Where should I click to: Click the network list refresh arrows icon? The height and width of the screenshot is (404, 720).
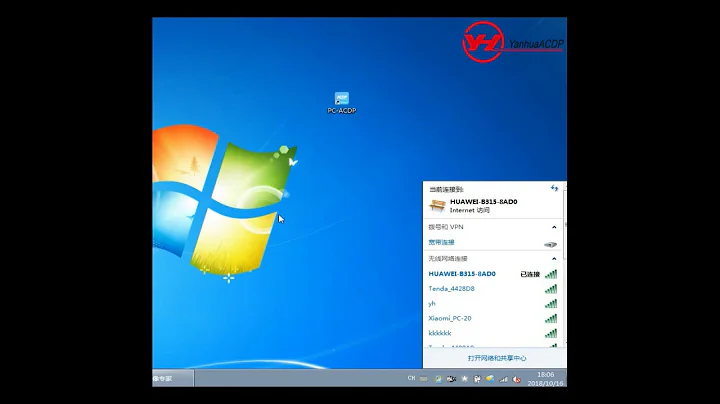554,188
